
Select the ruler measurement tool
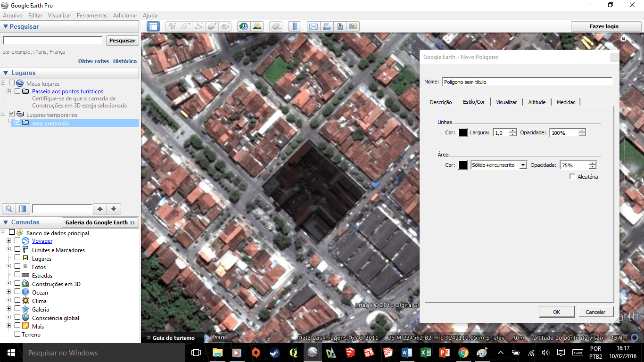point(295,26)
